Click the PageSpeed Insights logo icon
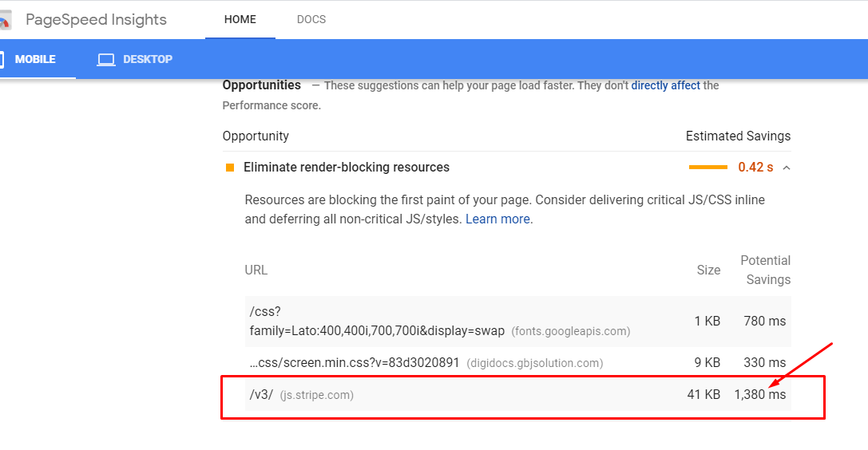868x450 pixels. (5, 20)
